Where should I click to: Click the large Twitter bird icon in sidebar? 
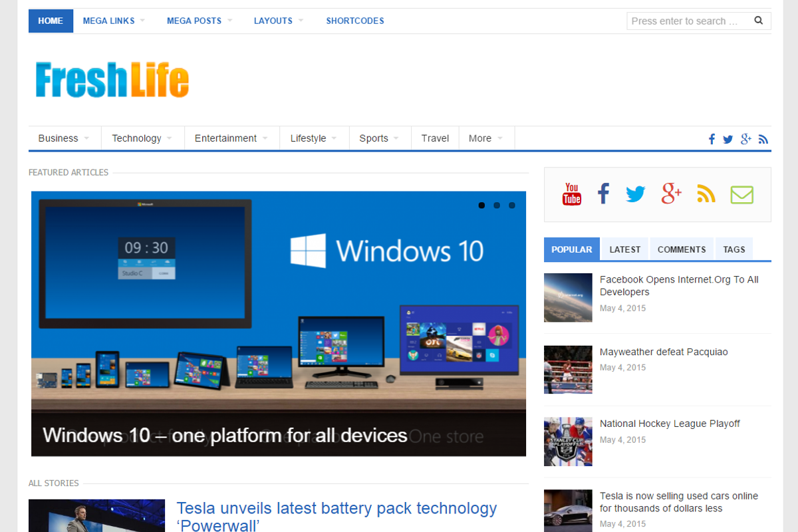(636, 194)
